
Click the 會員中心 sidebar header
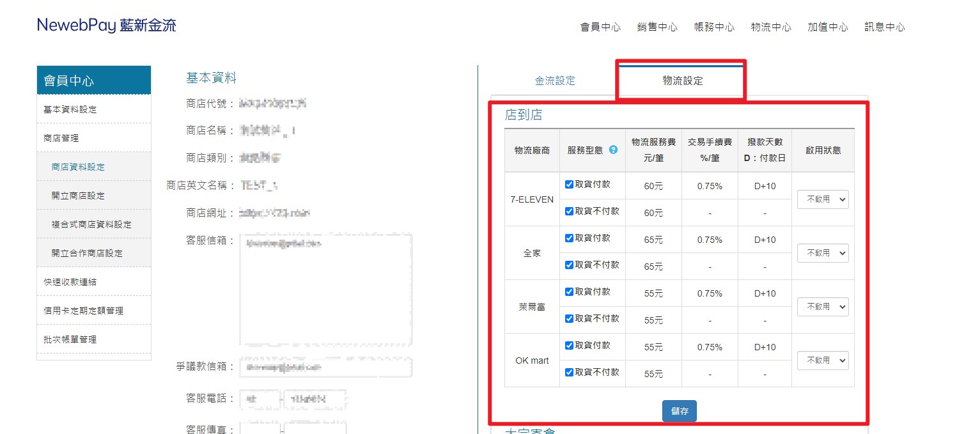point(94,81)
